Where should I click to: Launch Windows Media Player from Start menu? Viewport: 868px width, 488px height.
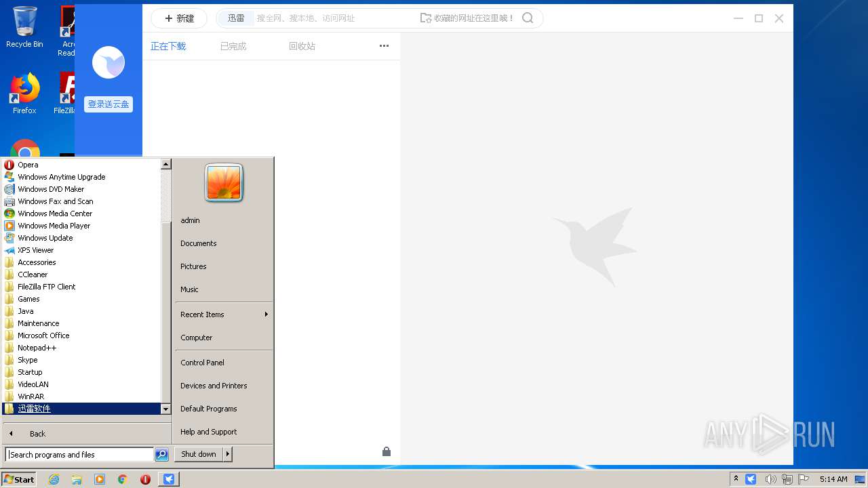coord(81,226)
